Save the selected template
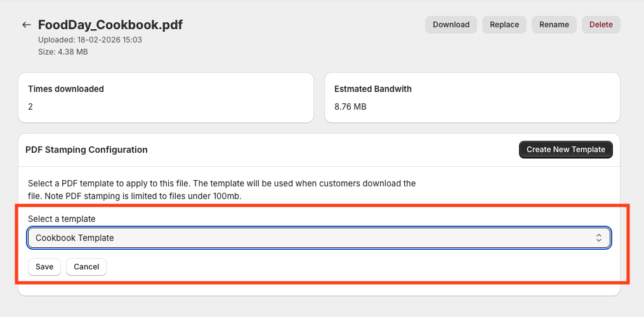The width and height of the screenshot is (644, 317). pyautogui.click(x=44, y=267)
